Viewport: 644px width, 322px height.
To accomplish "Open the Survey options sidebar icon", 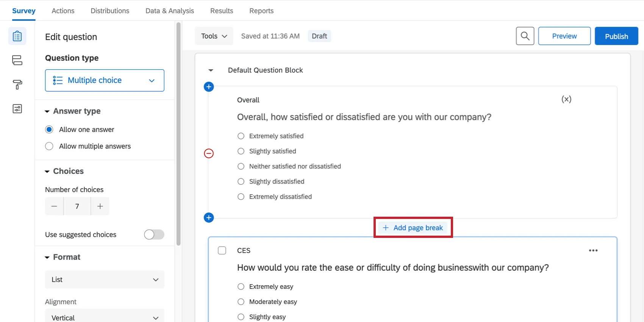I will [x=17, y=109].
